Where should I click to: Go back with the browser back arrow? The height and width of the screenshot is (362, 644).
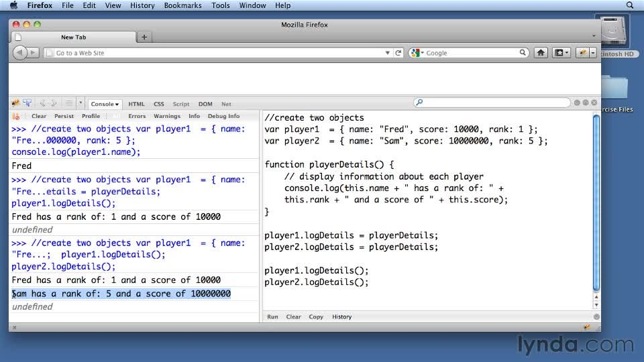coord(19,52)
